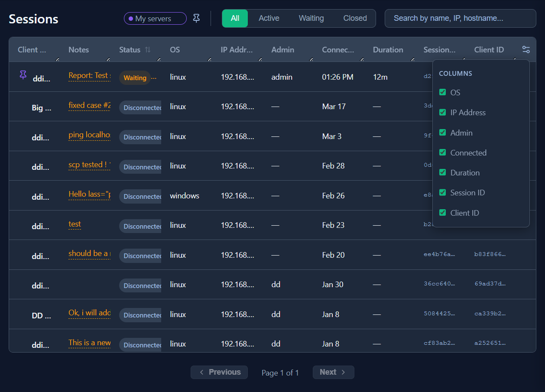Disable the Duration column checkbox
Viewport: 545px width, 392px height.
[x=442, y=172]
